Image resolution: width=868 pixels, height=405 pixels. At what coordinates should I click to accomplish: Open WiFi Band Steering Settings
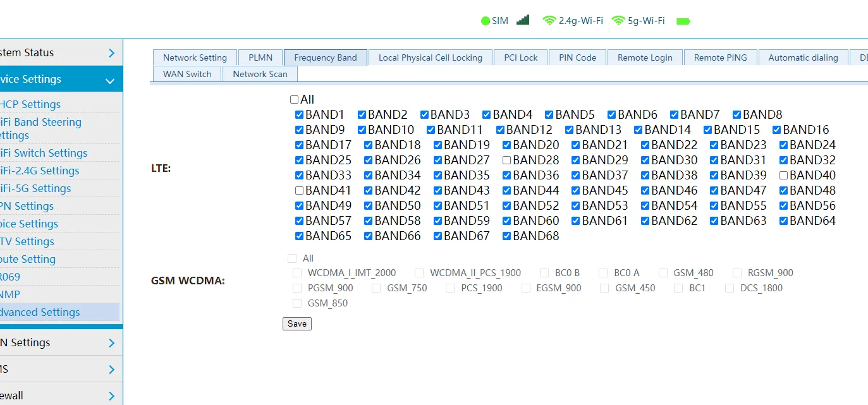(x=40, y=129)
